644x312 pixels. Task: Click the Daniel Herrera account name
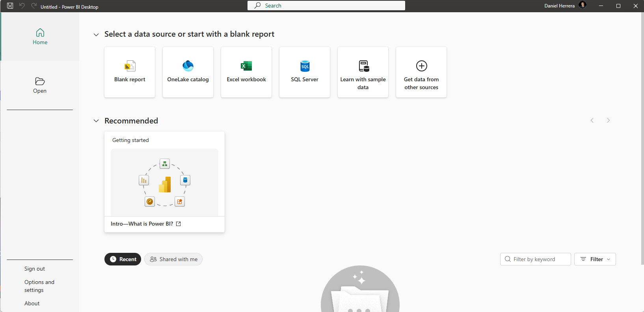pos(559,6)
